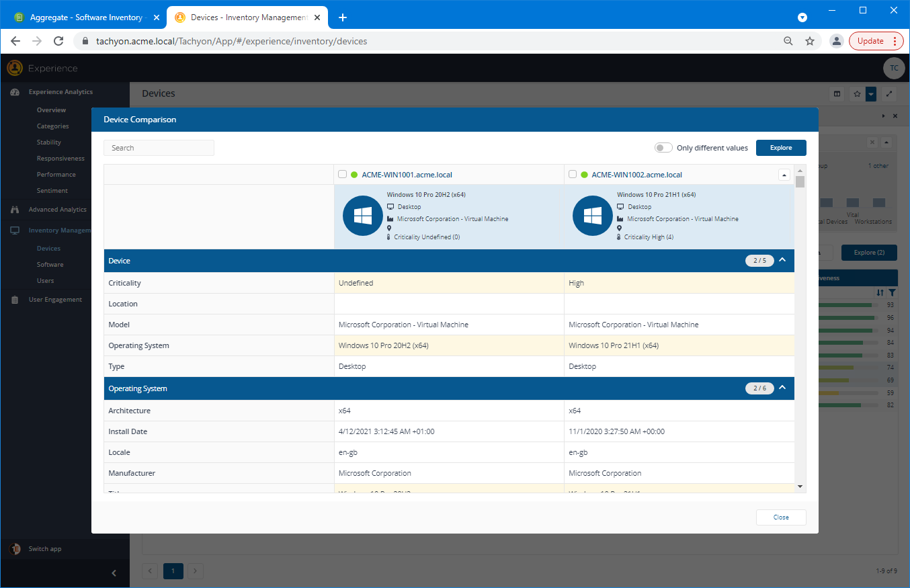Sort the device list column
910x588 pixels.
click(880, 293)
